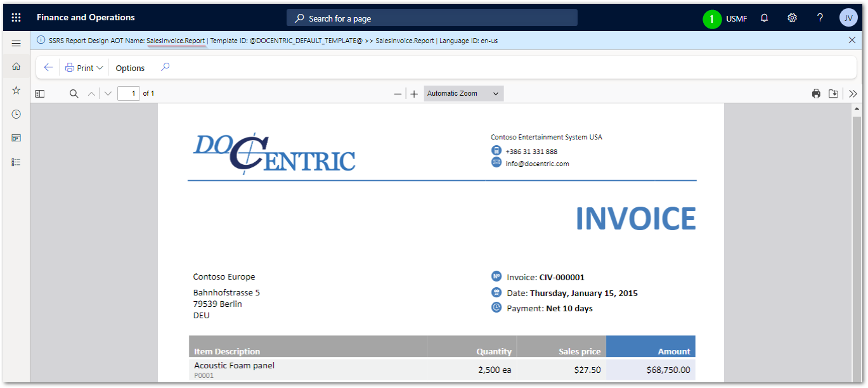Click the Search for a page box
Viewport: 868px width, 388px height.
point(432,18)
